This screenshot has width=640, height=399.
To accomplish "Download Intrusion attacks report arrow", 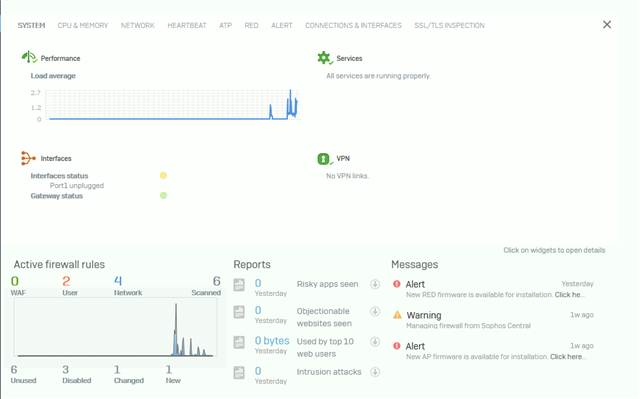I will point(375,372).
